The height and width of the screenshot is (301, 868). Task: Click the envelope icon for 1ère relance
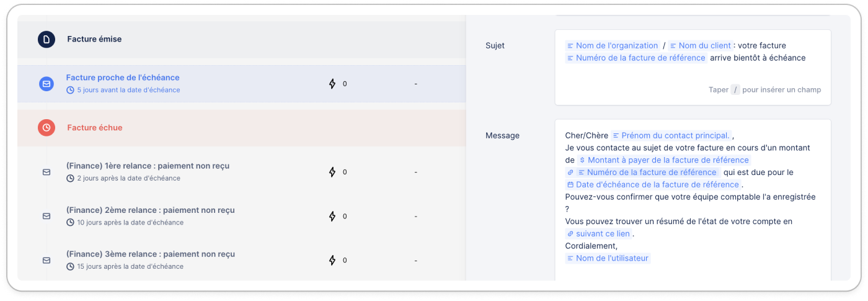click(x=46, y=172)
